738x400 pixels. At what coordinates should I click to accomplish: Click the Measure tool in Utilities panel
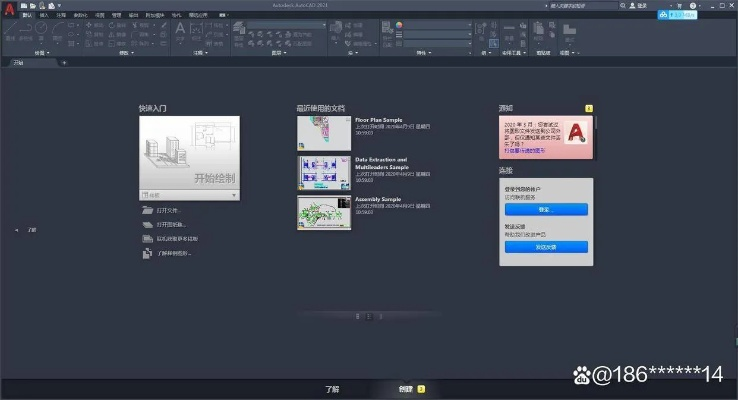(509, 32)
